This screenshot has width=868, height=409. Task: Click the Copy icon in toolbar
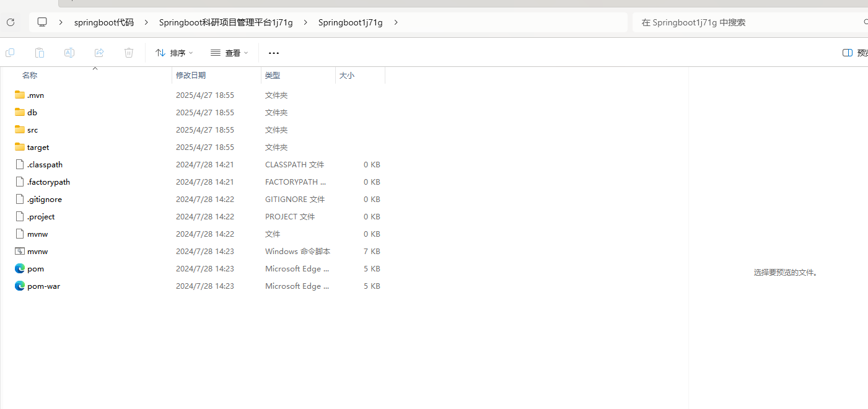pos(10,53)
